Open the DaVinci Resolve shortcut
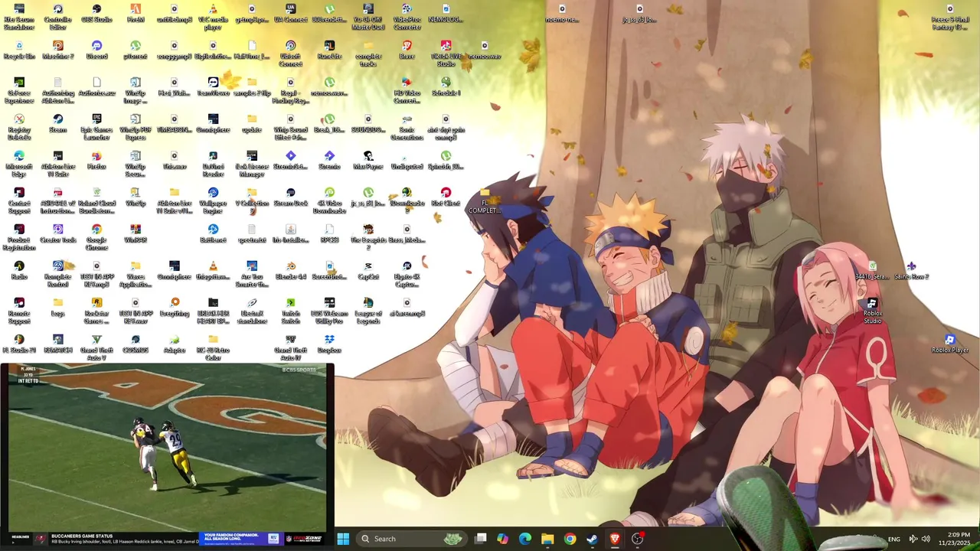This screenshot has width=980, height=551. pyautogui.click(x=213, y=164)
